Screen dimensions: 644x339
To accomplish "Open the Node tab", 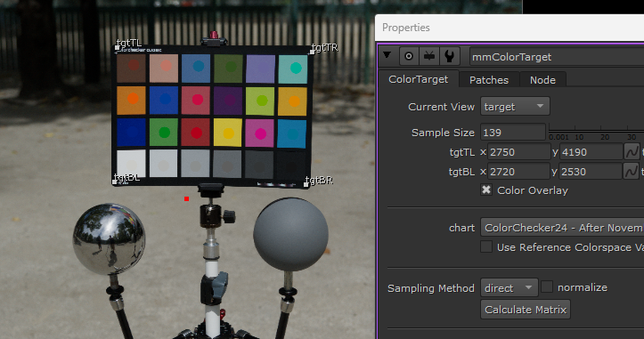I will click(542, 79).
